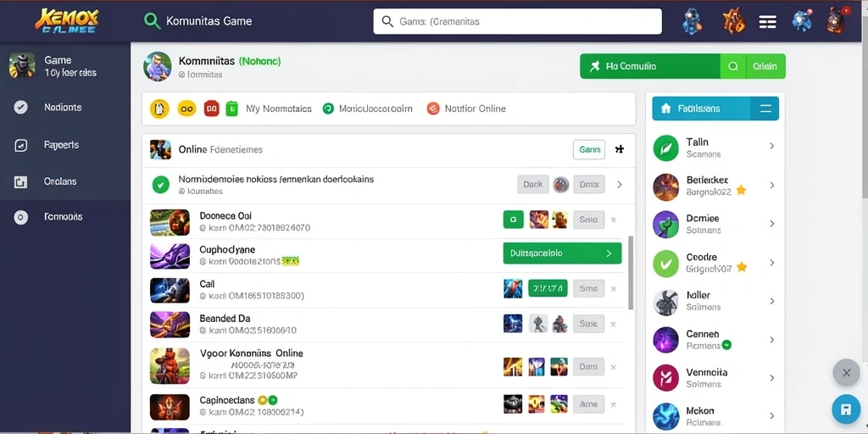Click the green search icon beside Komunitas Game
This screenshot has width=868, height=434.
(x=152, y=21)
